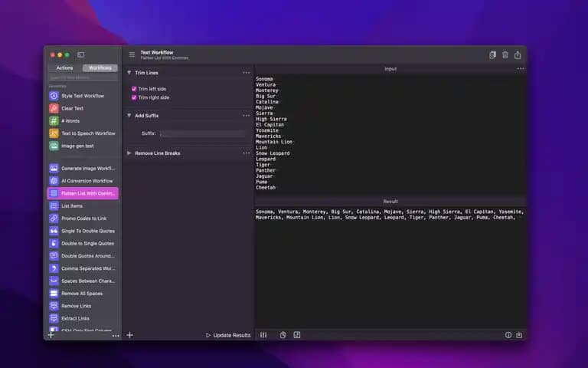Switch to the Actions tab

coord(64,68)
